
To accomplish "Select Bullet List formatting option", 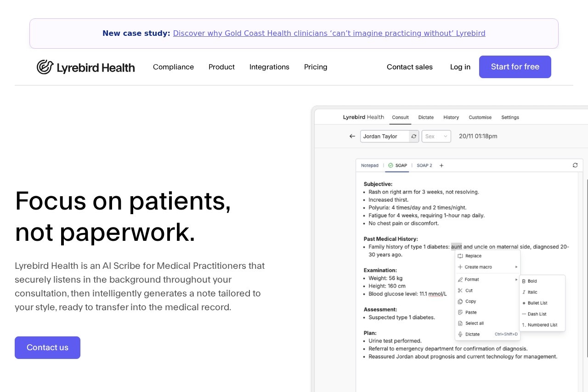I will point(537,303).
